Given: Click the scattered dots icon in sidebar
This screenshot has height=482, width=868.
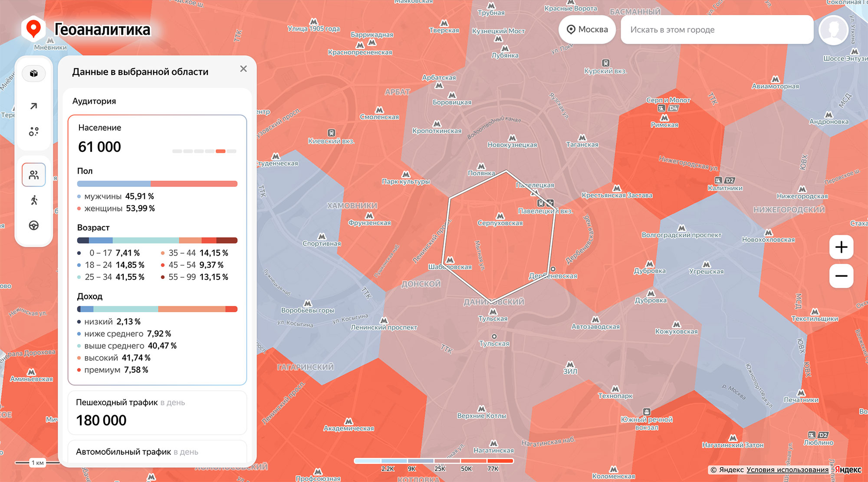Looking at the screenshot, I should pyautogui.click(x=34, y=132).
